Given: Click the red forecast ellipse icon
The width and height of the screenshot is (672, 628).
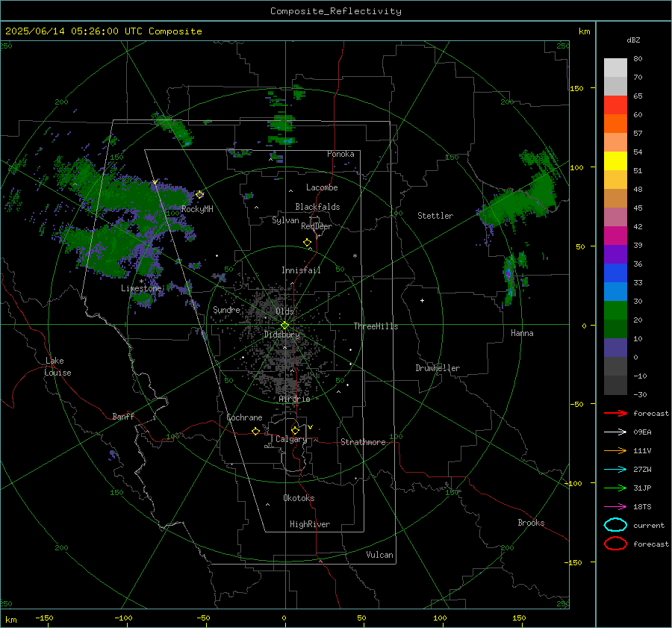Looking at the screenshot, I should 615,544.
